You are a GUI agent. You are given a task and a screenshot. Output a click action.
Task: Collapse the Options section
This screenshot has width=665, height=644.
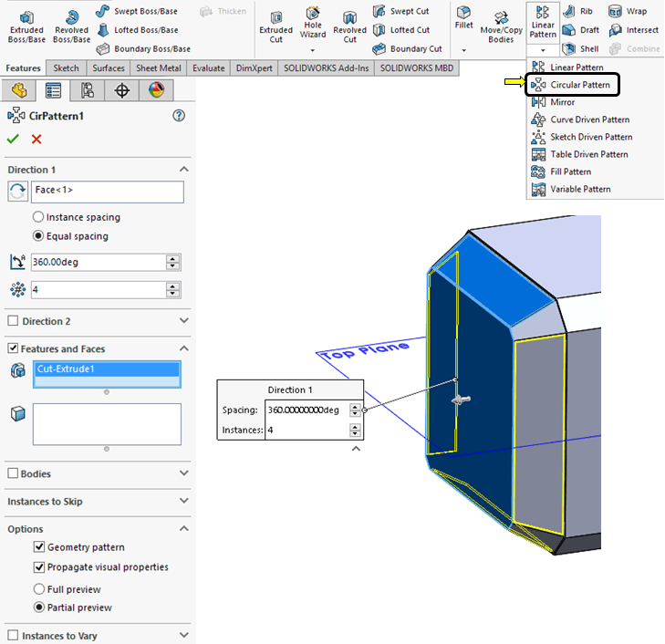184,529
